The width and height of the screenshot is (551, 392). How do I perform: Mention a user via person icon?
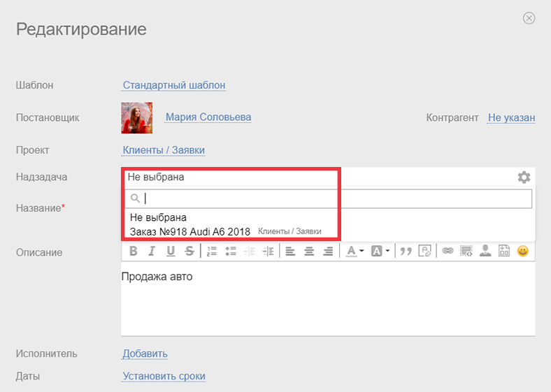click(485, 251)
